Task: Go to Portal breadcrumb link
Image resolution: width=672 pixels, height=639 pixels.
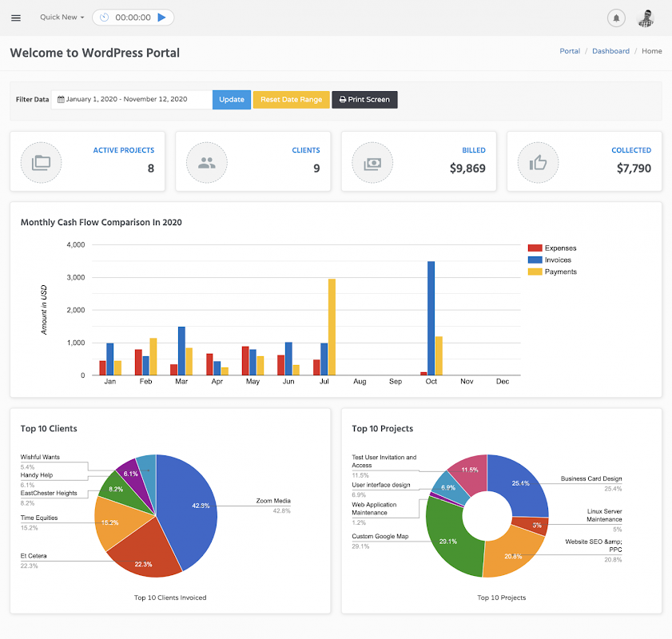Action: tap(570, 51)
